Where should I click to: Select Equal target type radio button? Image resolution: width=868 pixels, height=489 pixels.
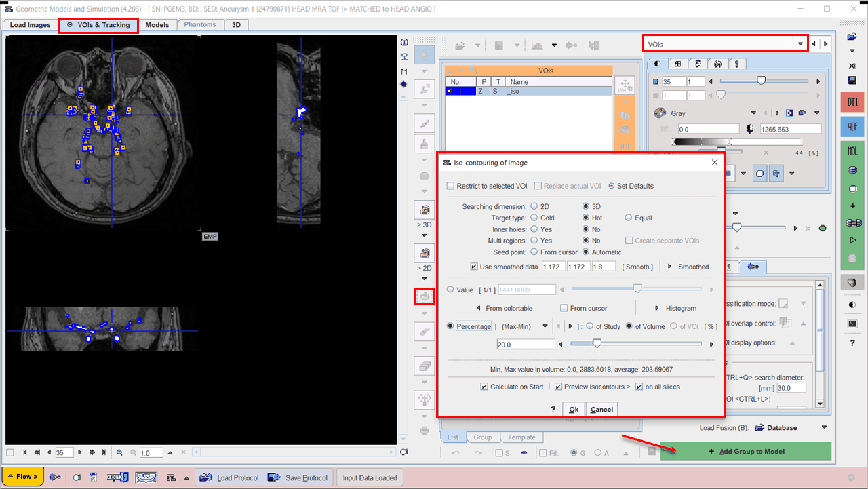point(629,218)
